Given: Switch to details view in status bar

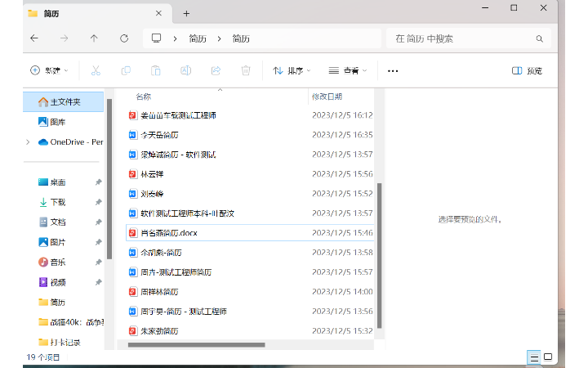Looking at the screenshot, I should 533,357.
